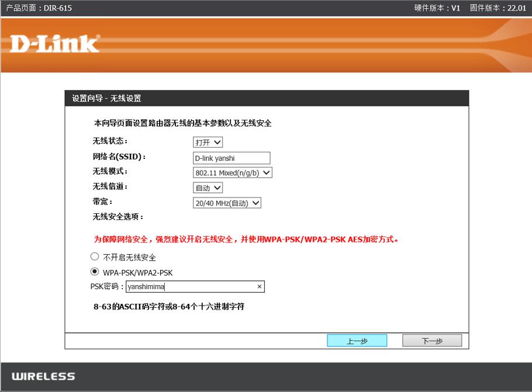Image resolution: width=532 pixels, height=392 pixels.
Task: Select the WPA-PSK/WPA2-PSK radio button
Action: point(95,272)
